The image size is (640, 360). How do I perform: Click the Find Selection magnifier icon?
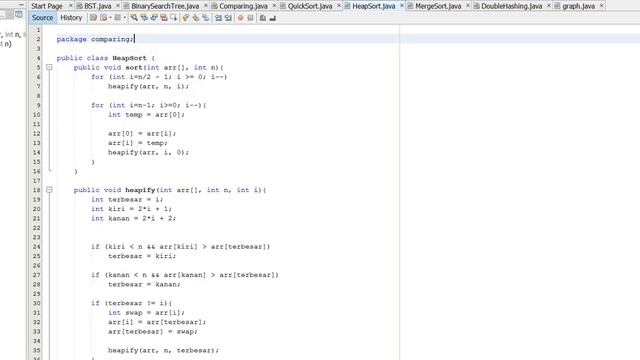134,18
